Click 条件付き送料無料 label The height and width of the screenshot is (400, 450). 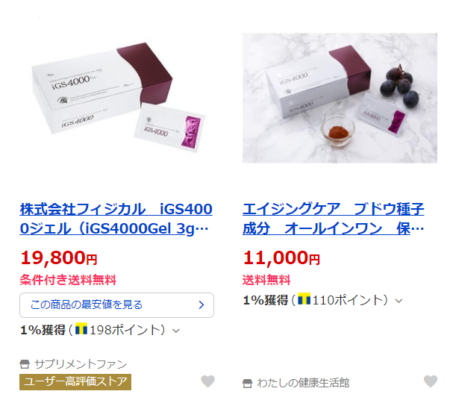point(68,280)
